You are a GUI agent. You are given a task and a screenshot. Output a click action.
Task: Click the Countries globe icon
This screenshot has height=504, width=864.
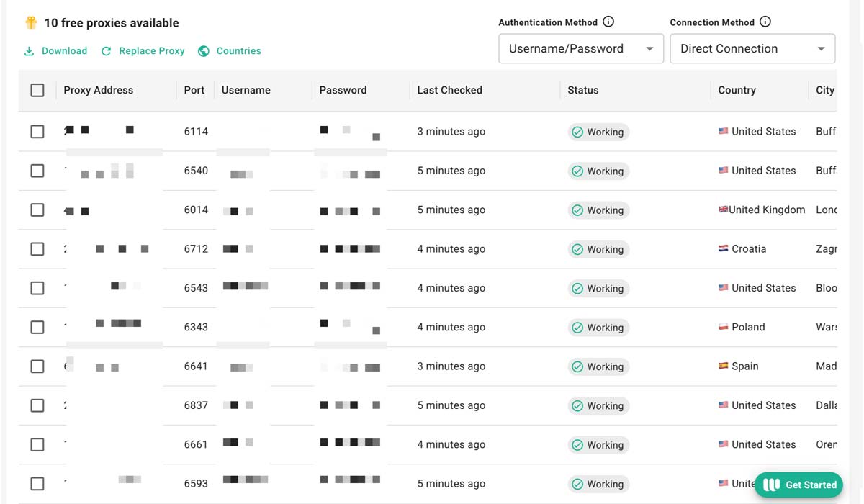tap(204, 51)
